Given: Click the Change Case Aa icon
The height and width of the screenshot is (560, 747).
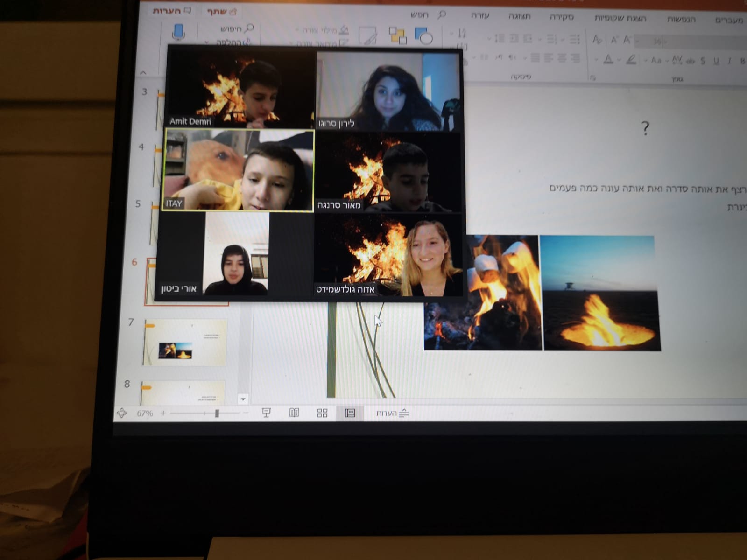Looking at the screenshot, I should pos(656,60).
